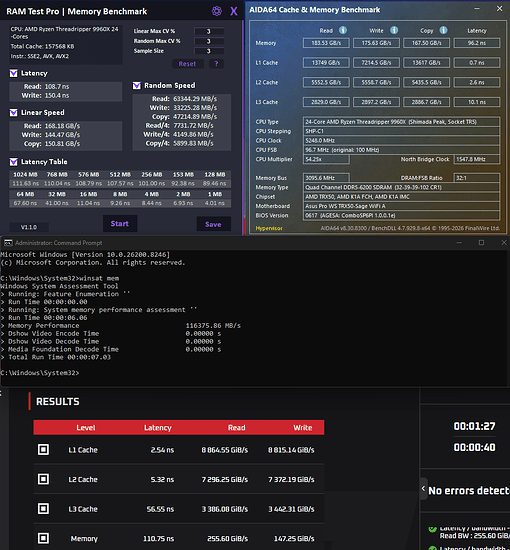Minimize the AIDA64 benchmark window
The height and width of the screenshot is (550, 510).
pyautogui.click(x=477, y=9)
